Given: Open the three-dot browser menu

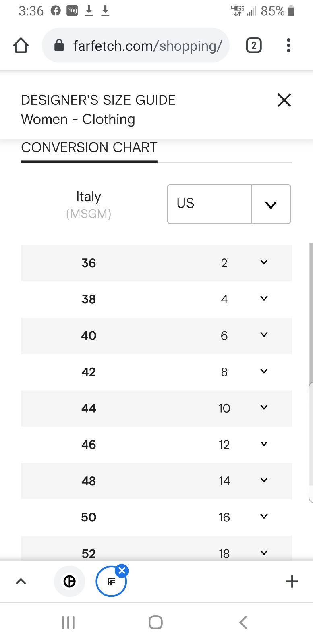Looking at the screenshot, I should click(288, 46).
